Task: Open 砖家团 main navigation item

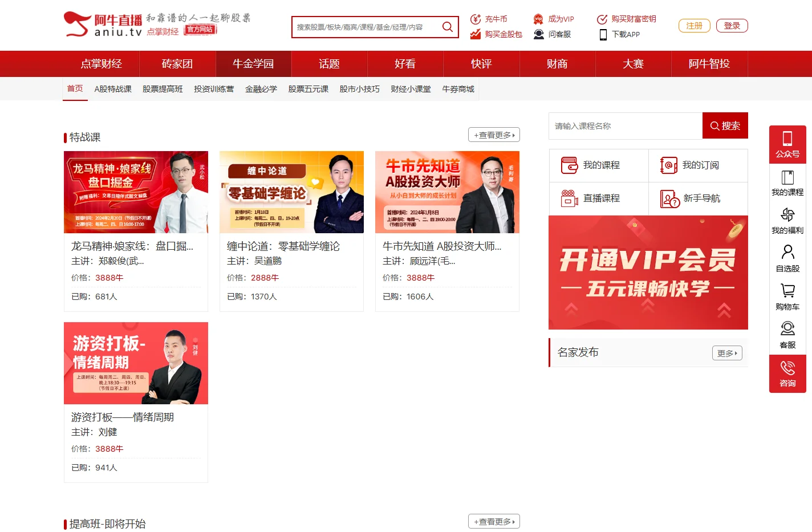Action: tap(177, 64)
